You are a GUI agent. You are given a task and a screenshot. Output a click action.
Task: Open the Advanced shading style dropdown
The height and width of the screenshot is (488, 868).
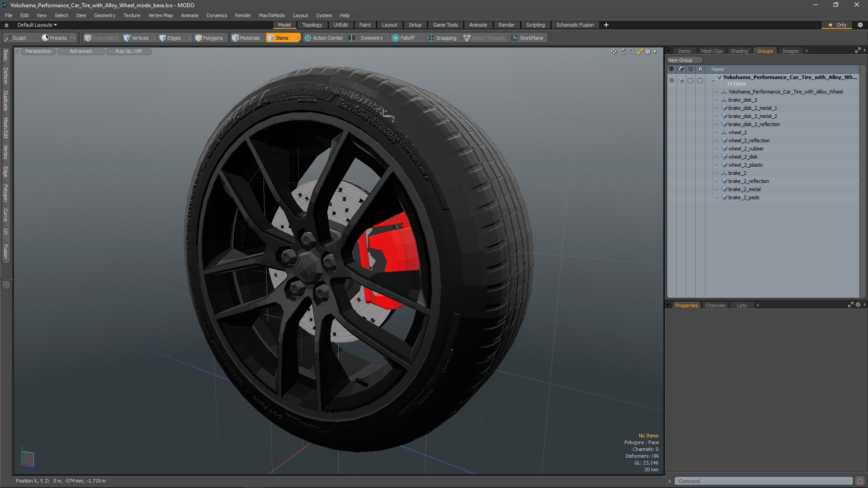[80, 52]
